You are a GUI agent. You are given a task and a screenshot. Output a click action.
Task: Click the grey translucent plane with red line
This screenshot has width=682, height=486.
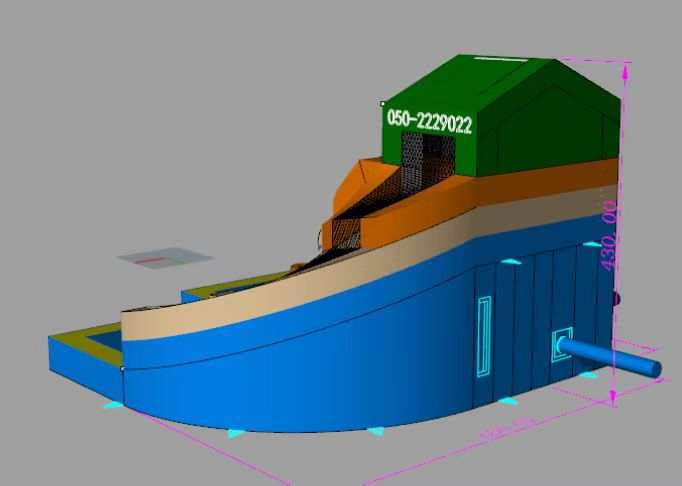point(166,258)
